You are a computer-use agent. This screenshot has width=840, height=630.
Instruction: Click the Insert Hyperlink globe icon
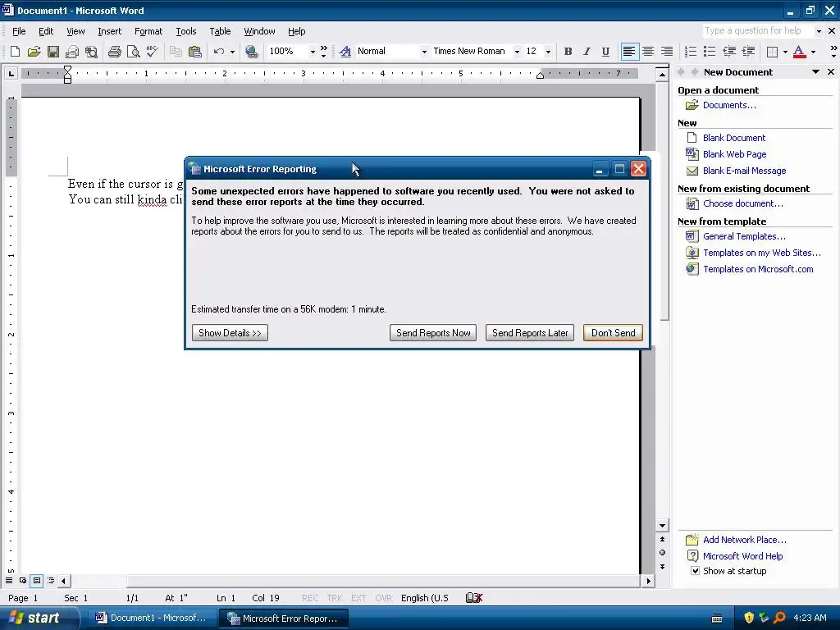(x=251, y=52)
